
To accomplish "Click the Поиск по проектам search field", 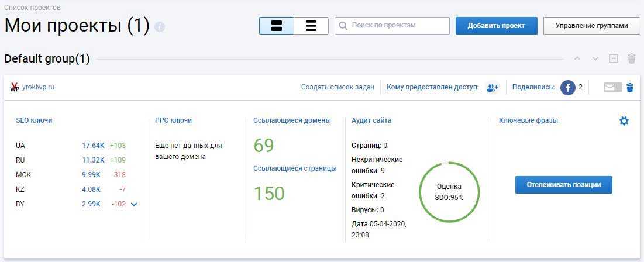I will coord(398,26).
